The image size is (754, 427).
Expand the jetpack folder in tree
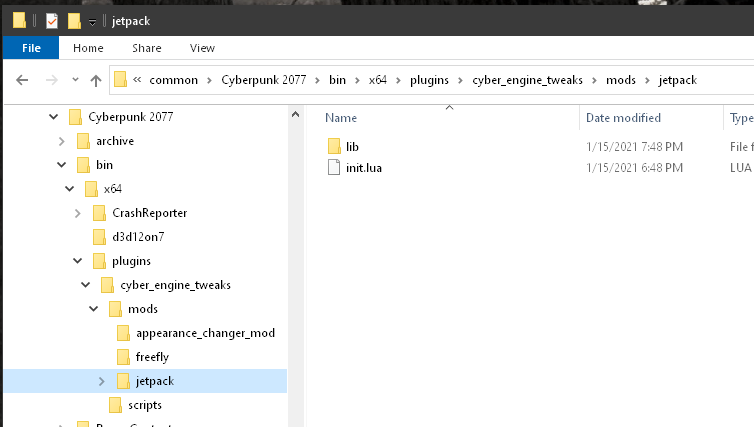(102, 381)
